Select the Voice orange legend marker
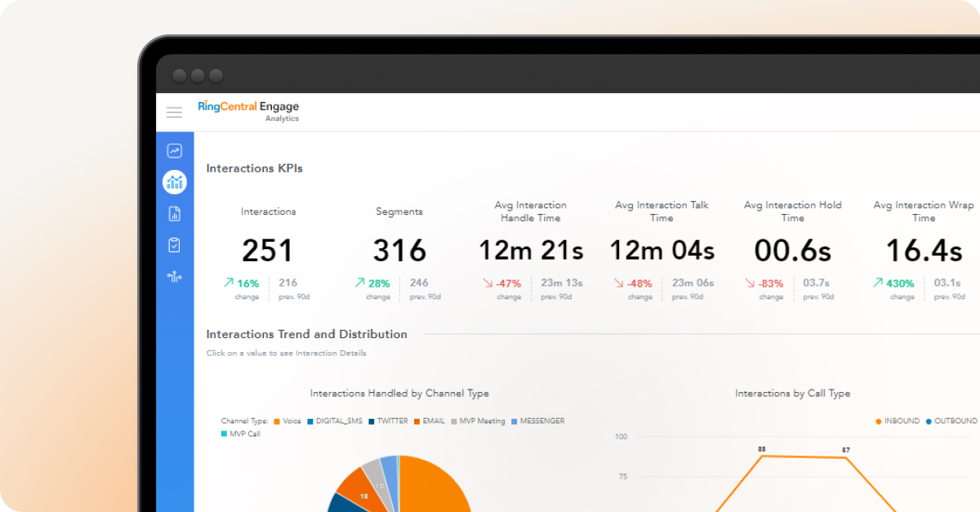The width and height of the screenshot is (980, 512). coord(278,421)
